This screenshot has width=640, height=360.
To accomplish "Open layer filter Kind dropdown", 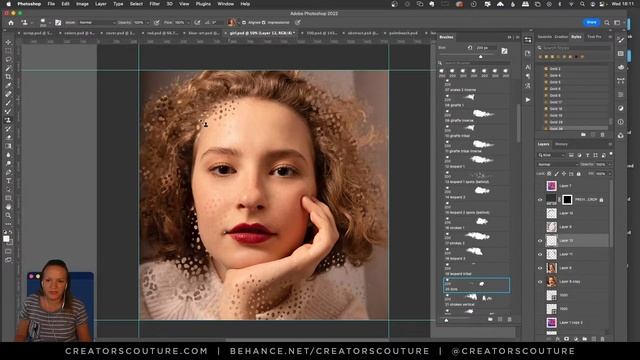I will coord(551,155).
